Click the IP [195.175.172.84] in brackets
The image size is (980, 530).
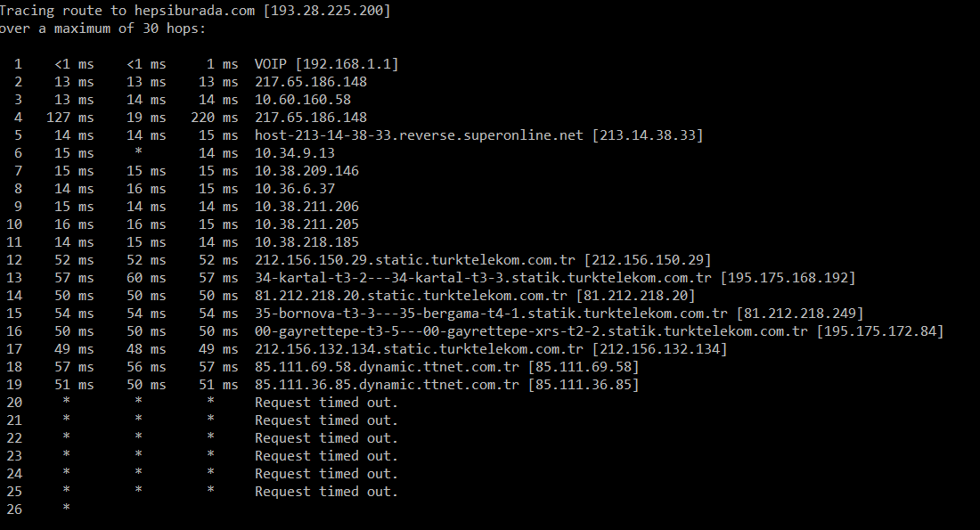pos(880,331)
